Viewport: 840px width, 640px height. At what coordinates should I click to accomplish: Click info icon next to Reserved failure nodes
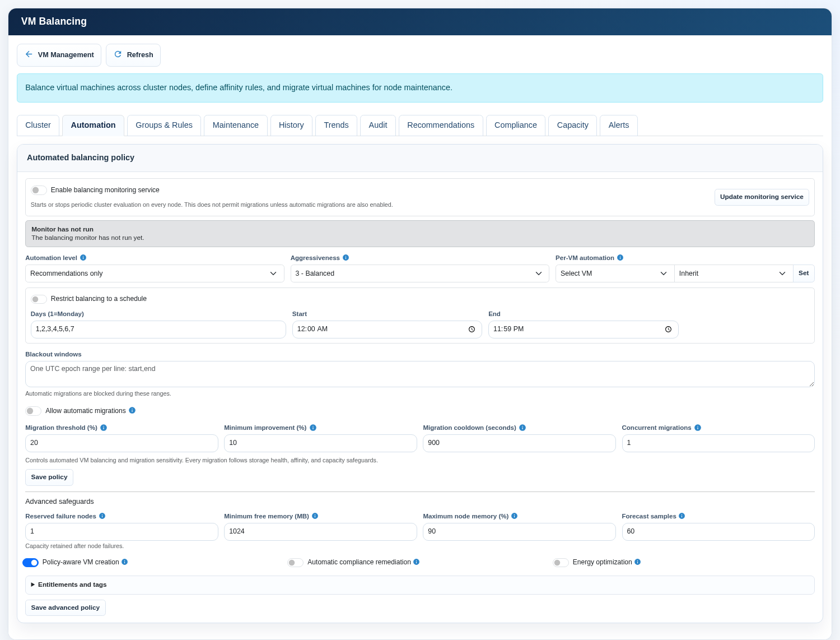(x=102, y=516)
